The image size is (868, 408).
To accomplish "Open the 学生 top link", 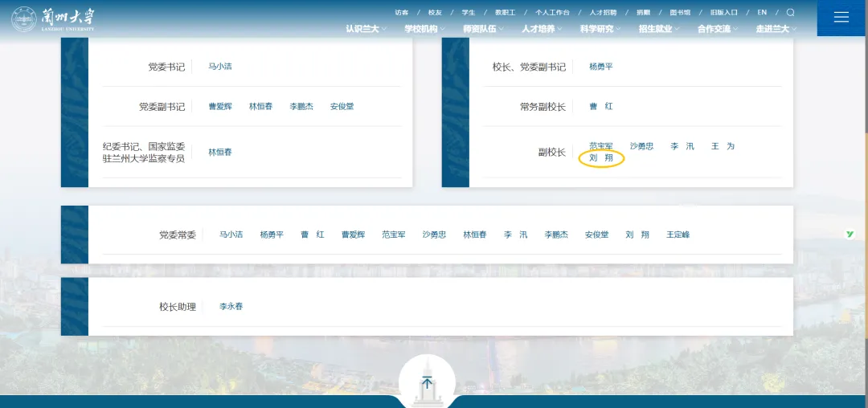I will (x=469, y=12).
